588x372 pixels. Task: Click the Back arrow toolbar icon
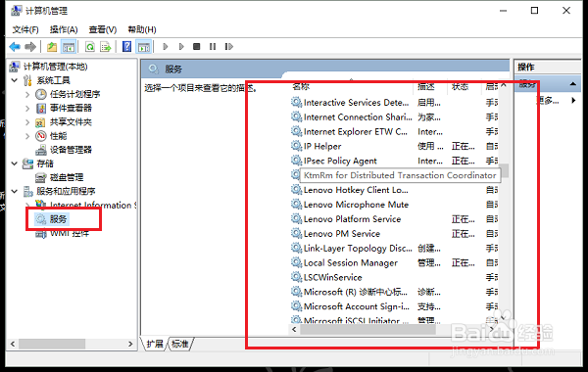pos(15,47)
